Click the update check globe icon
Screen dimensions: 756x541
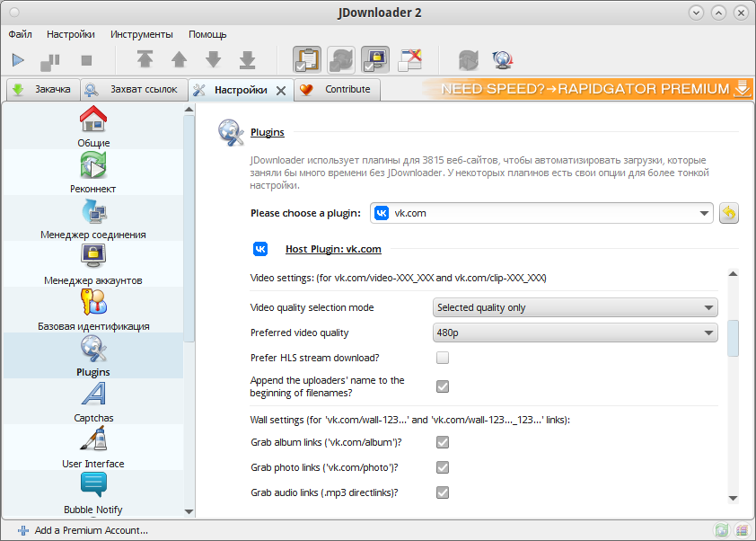click(503, 60)
